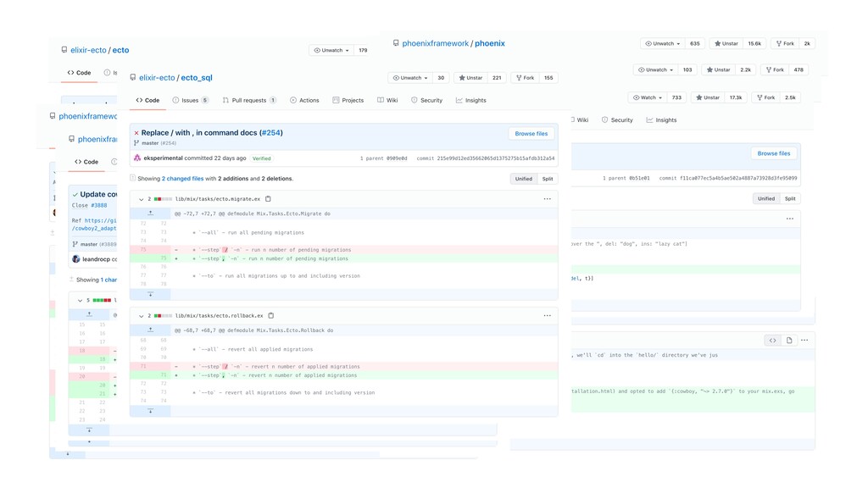Viewport: 868px width, 488px height.
Task: Click the ecto_sql repository book icon
Action: click(133, 77)
